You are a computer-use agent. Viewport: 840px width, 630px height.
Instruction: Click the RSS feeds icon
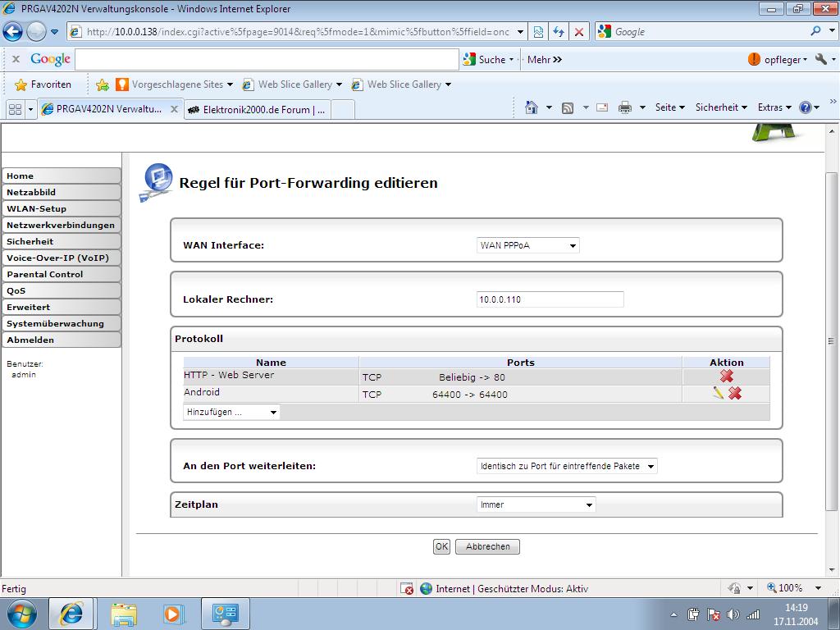pyautogui.click(x=567, y=107)
